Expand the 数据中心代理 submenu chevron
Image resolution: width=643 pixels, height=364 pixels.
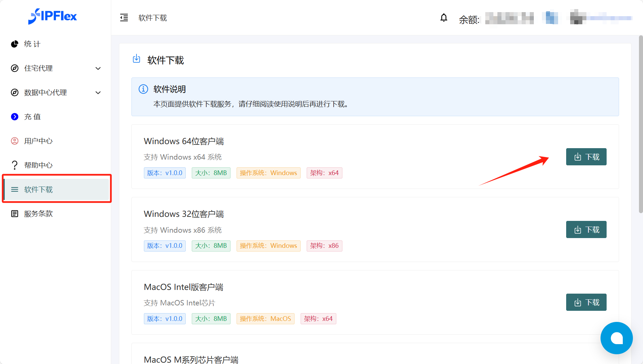98,93
